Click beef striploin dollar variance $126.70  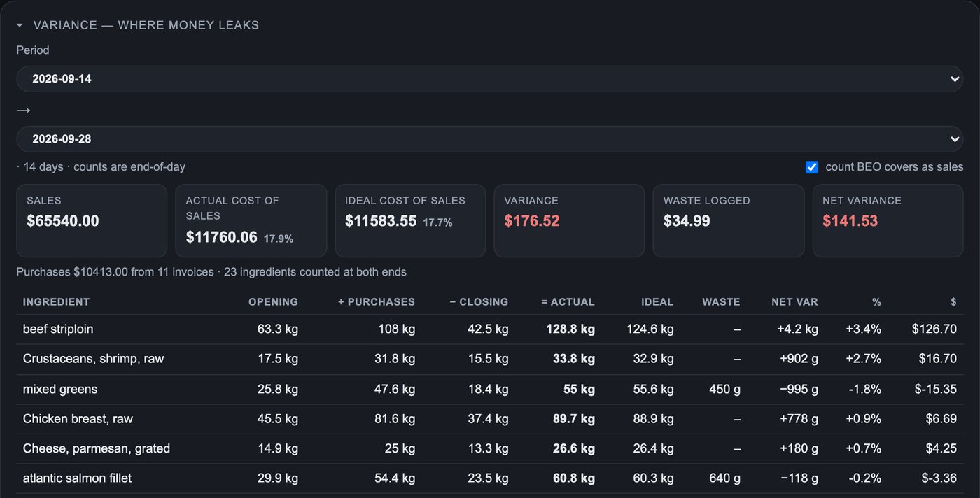934,329
